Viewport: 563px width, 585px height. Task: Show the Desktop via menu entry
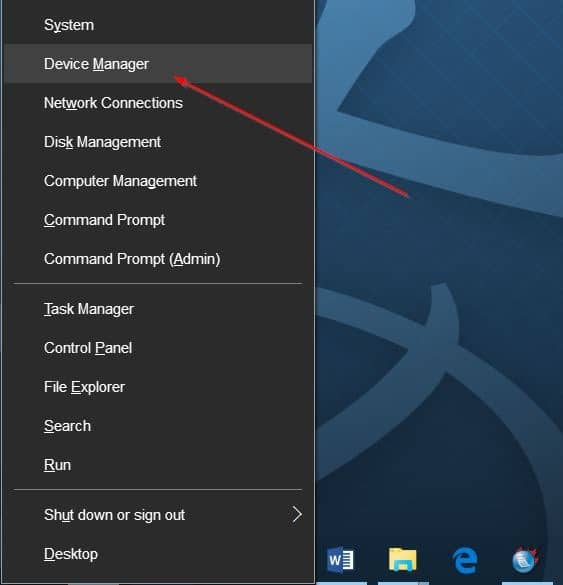click(x=158, y=554)
